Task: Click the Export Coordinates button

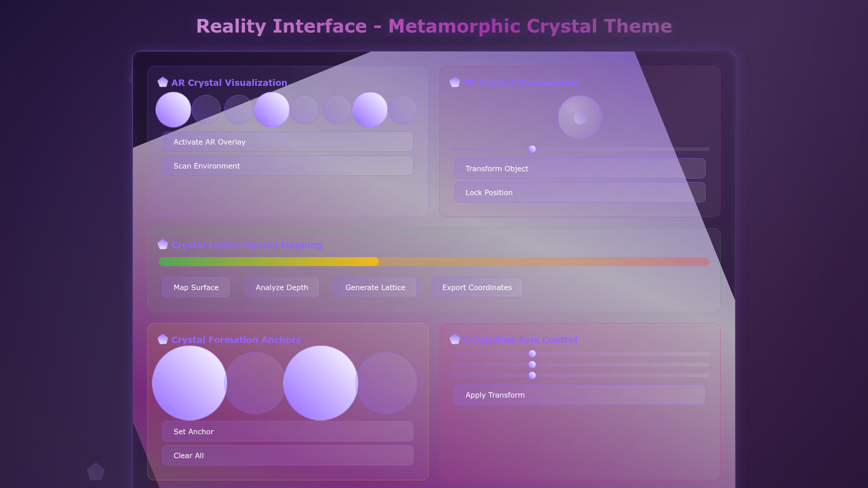Action: click(477, 287)
